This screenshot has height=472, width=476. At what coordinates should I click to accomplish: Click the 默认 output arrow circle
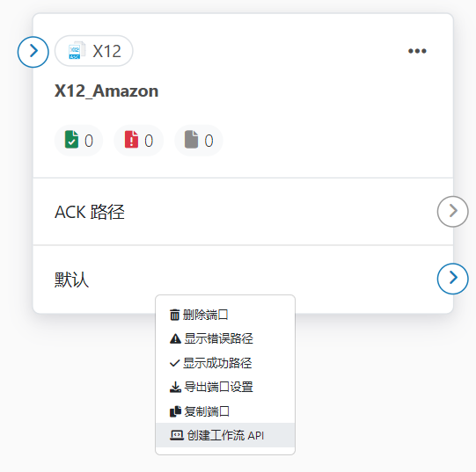452,279
